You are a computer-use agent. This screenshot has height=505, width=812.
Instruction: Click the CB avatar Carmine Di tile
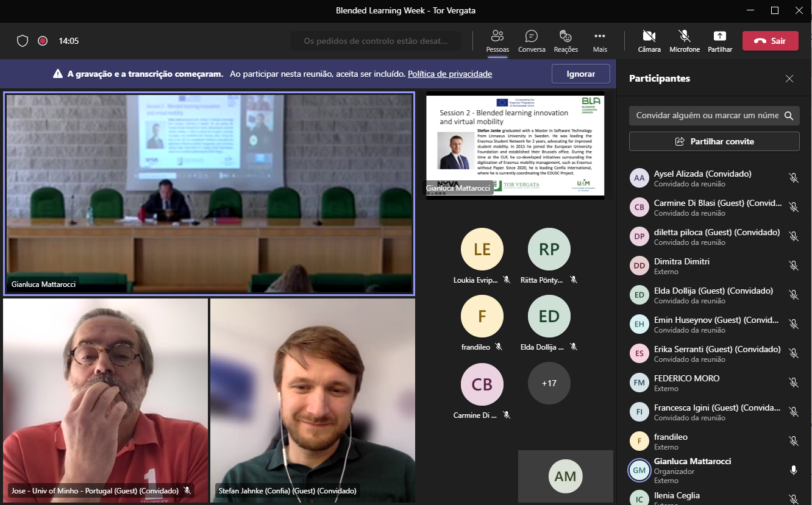pos(482,384)
